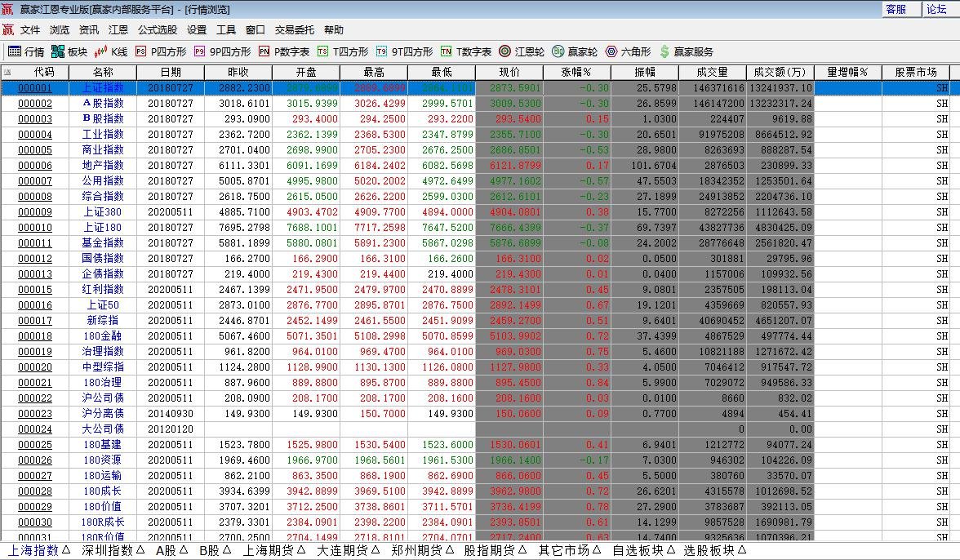
Task: Open the P四方形 tool
Action: [x=160, y=52]
